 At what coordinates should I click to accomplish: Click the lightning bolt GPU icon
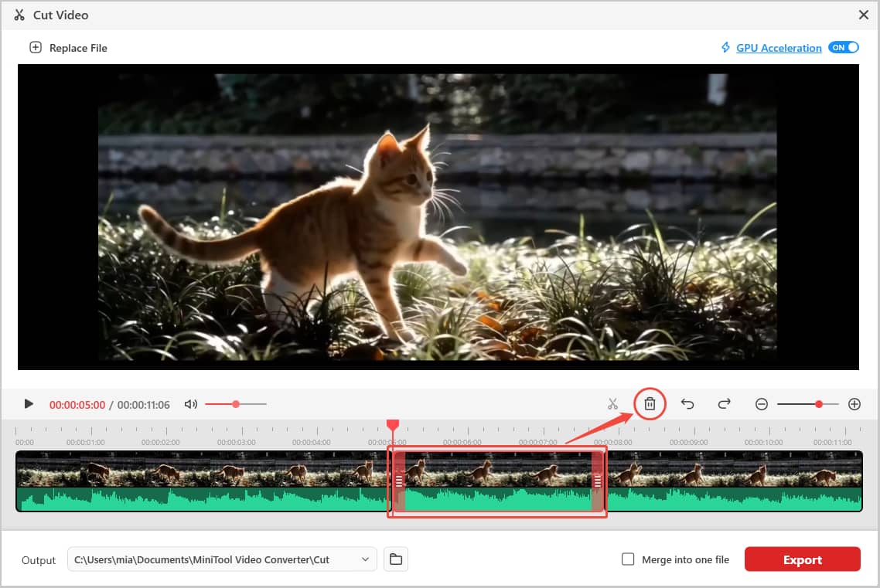click(725, 48)
